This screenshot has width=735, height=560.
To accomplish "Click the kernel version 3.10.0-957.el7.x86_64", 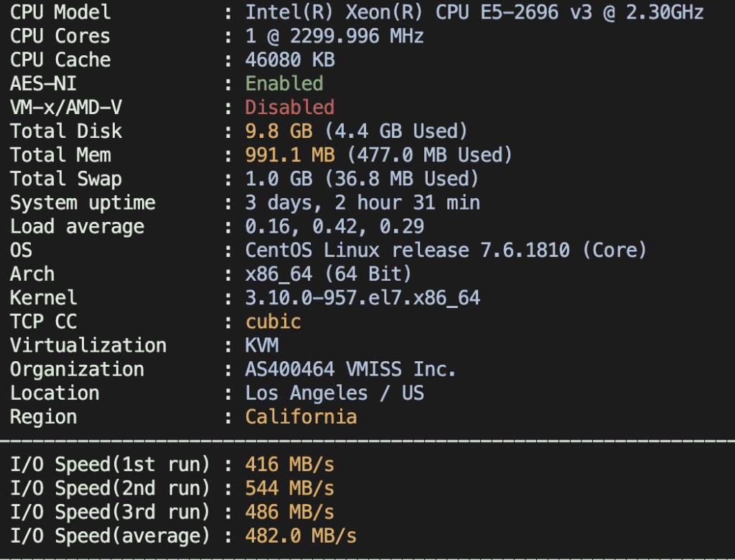I will 362,297.
